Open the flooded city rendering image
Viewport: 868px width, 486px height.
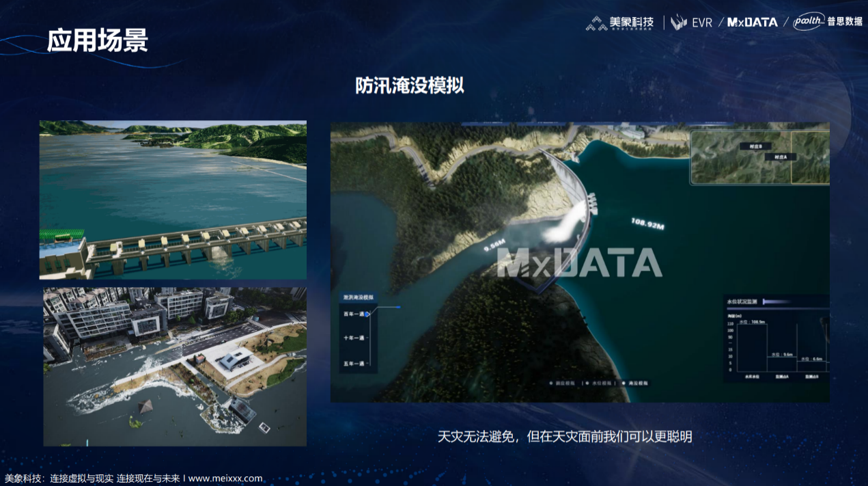point(175,366)
